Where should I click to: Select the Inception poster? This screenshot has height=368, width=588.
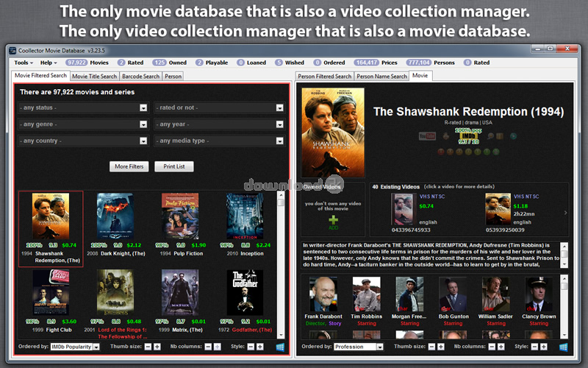(245, 216)
